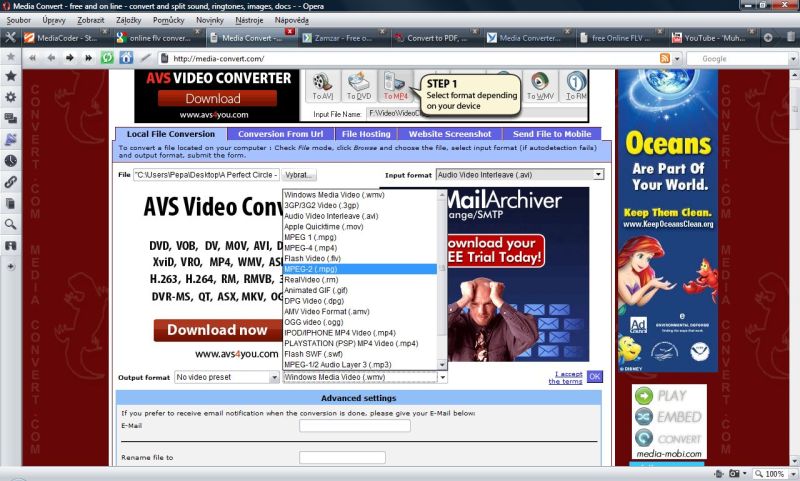Open the zoom level 100% dropdown

pyautogui.click(x=792, y=474)
